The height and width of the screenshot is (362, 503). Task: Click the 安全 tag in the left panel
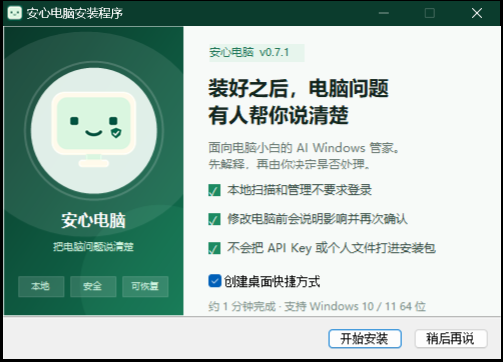coord(93,286)
